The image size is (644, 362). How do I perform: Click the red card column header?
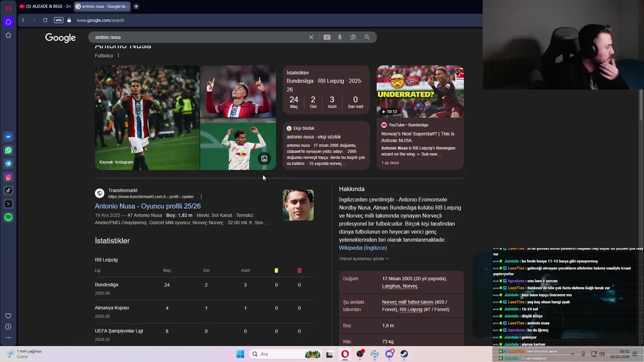299,270
